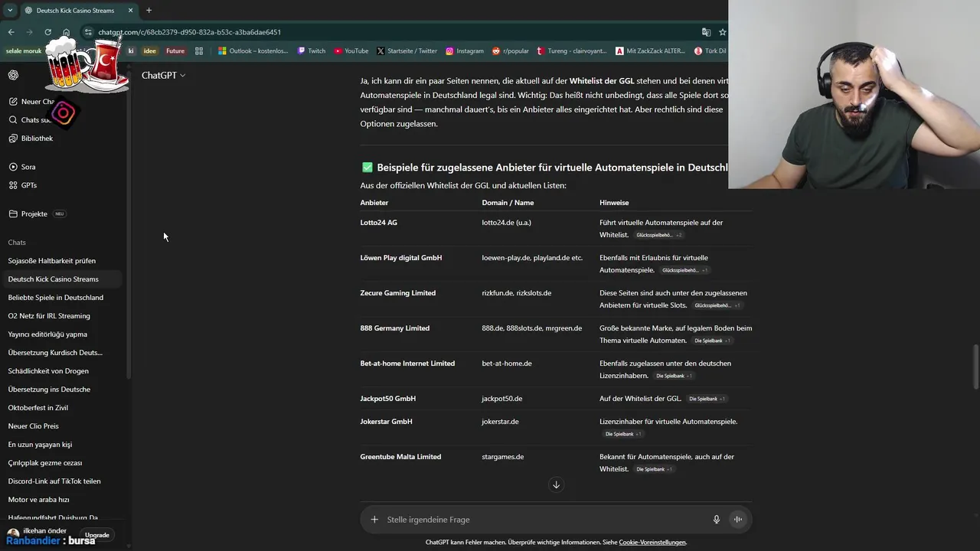The width and height of the screenshot is (980, 551).
Task: Start voice mode with waveform icon
Action: tap(738, 520)
